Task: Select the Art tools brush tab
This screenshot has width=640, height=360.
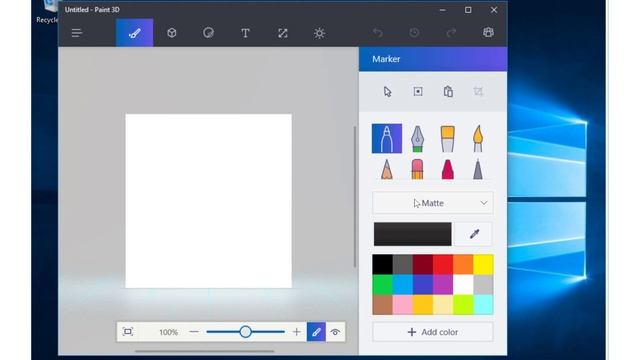Action: 135,33
